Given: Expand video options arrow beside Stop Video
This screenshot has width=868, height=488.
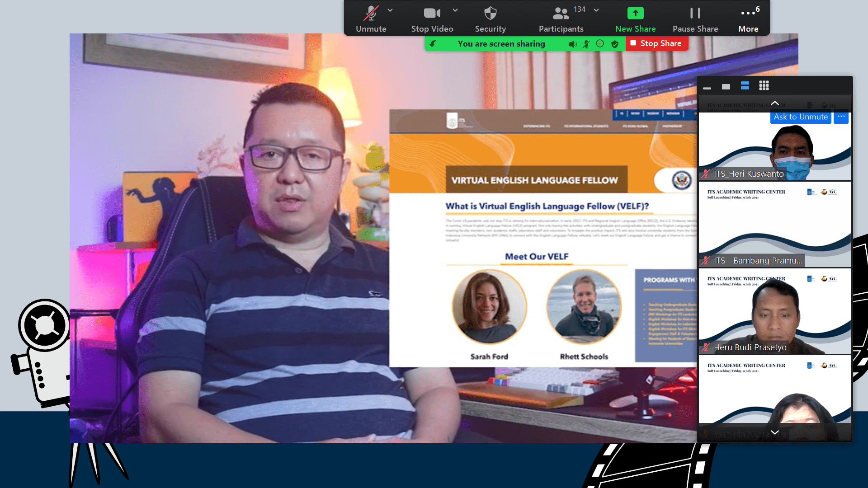Looking at the screenshot, I should click(455, 10).
